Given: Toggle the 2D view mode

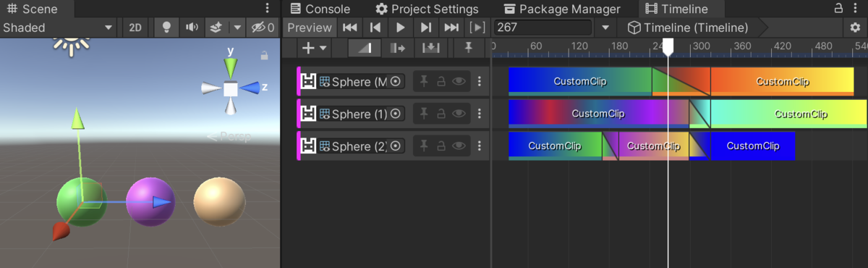Looking at the screenshot, I should pos(135,28).
